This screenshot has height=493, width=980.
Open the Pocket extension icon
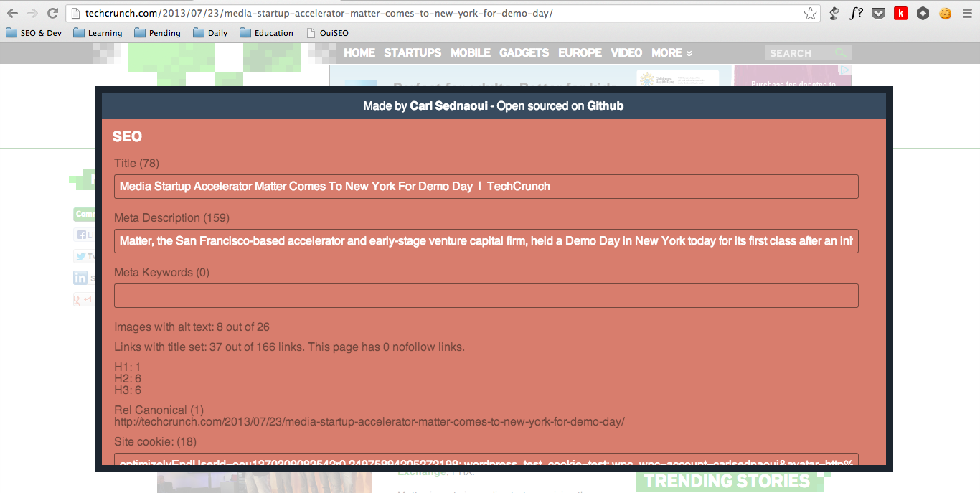(877, 13)
